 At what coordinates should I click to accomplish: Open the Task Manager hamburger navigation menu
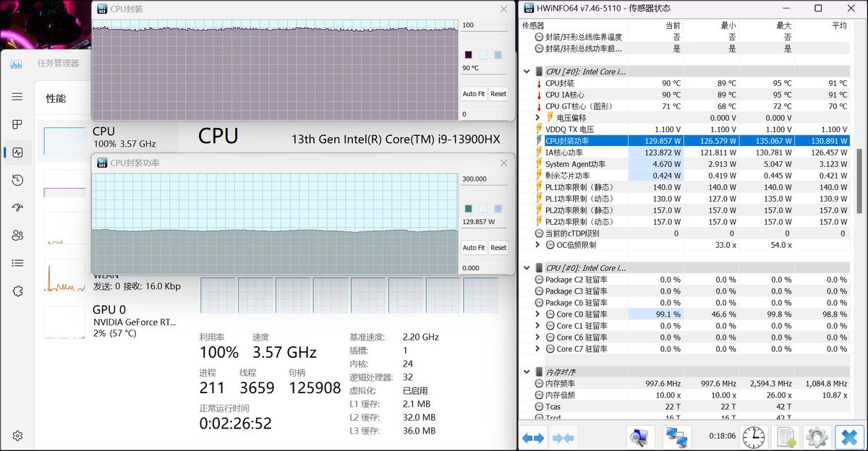coord(17,97)
